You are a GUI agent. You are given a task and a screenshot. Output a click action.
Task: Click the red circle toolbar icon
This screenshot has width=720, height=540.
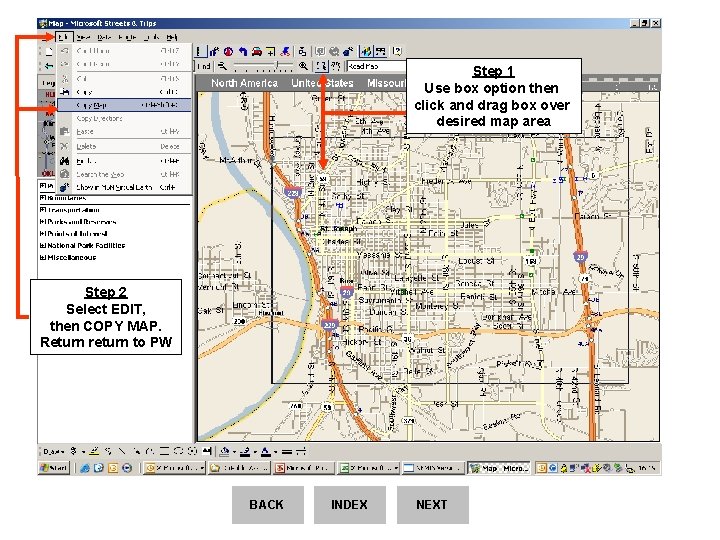(x=228, y=51)
